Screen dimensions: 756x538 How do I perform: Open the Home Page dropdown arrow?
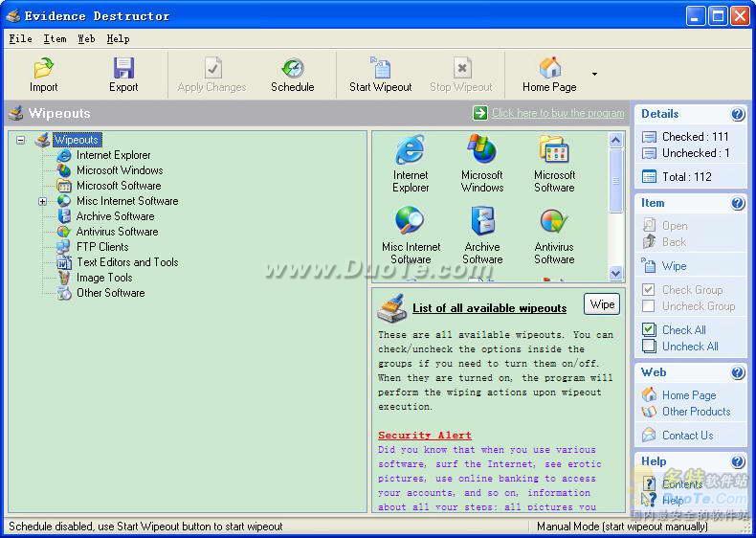pyautogui.click(x=594, y=74)
